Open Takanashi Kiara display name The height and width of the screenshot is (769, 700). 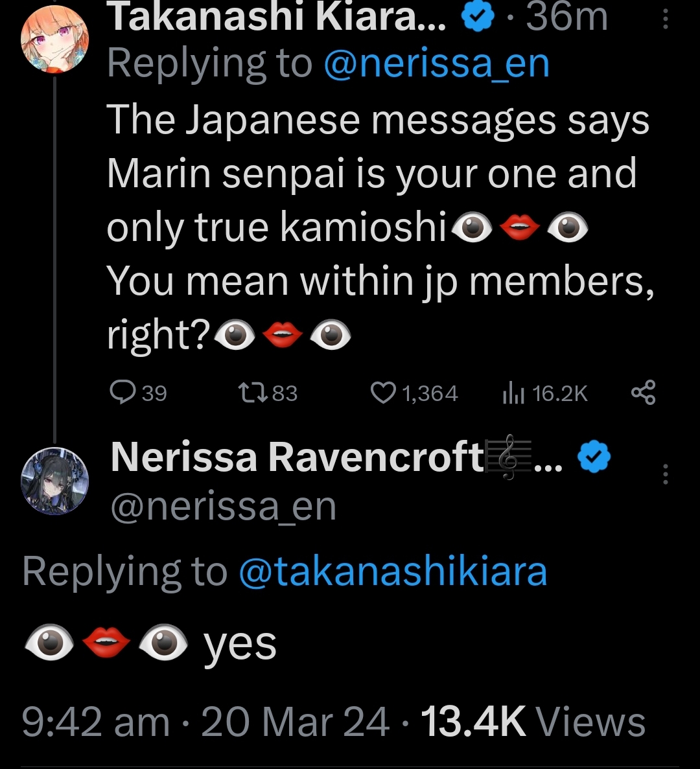click(x=277, y=18)
